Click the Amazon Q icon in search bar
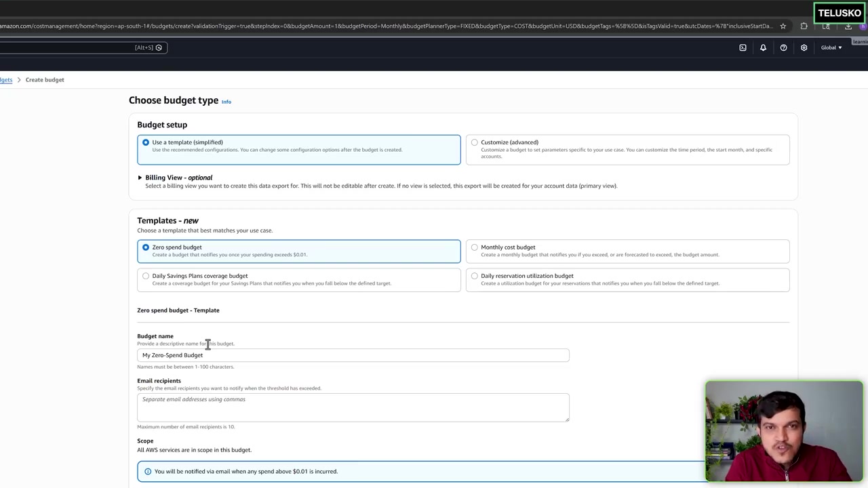The image size is (868, 488). (x=159, y=47)
